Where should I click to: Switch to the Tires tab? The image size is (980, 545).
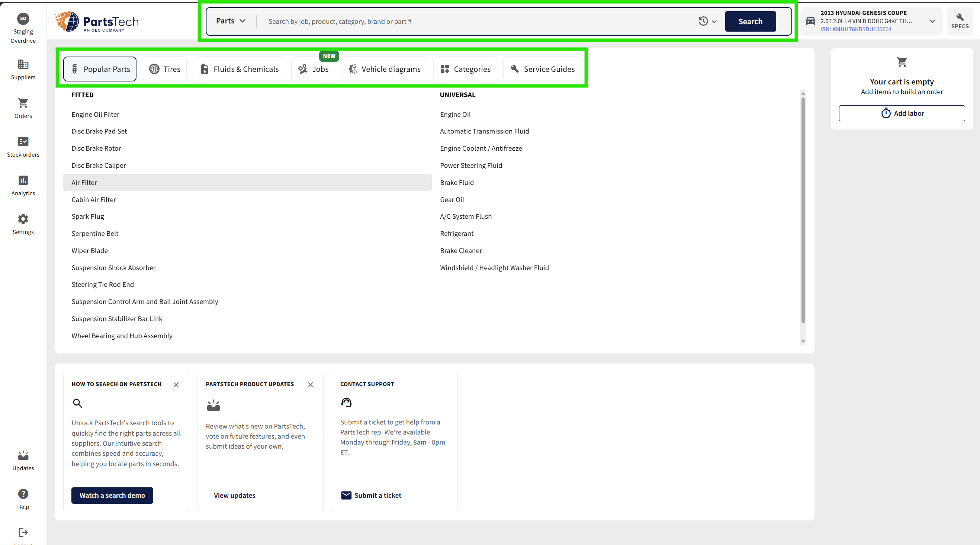pos(165,69)
